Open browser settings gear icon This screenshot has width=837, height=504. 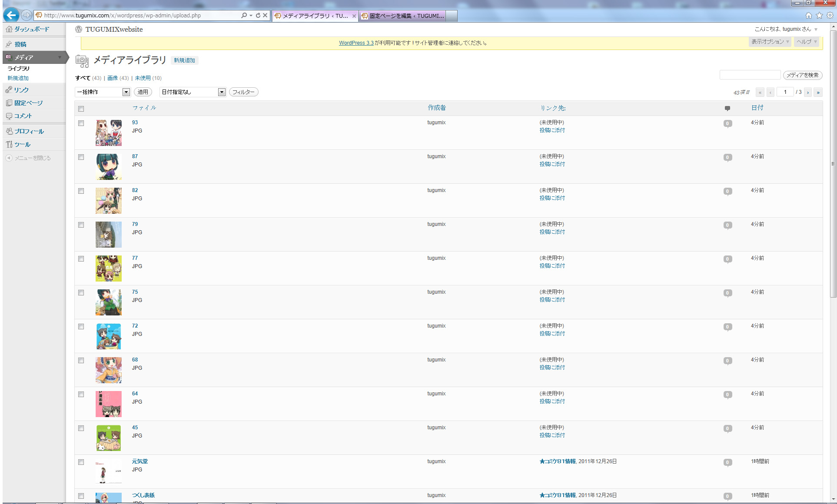click(830, 16)
